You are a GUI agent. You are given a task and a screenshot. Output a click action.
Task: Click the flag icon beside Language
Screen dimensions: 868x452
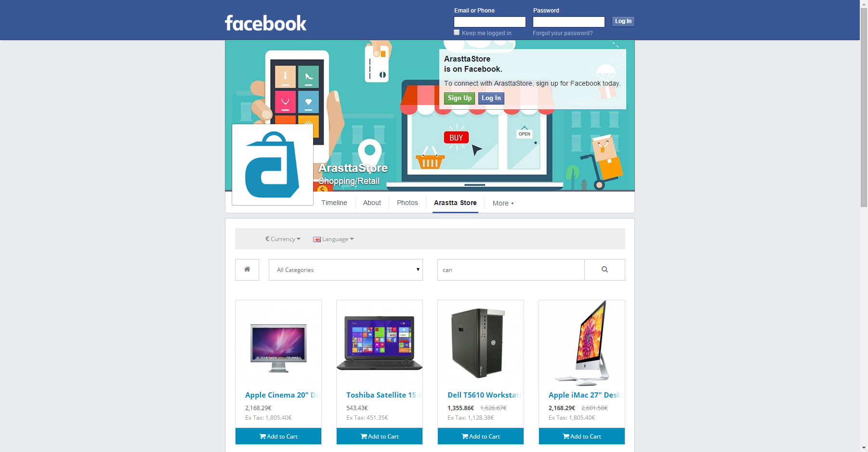[317, 239]
